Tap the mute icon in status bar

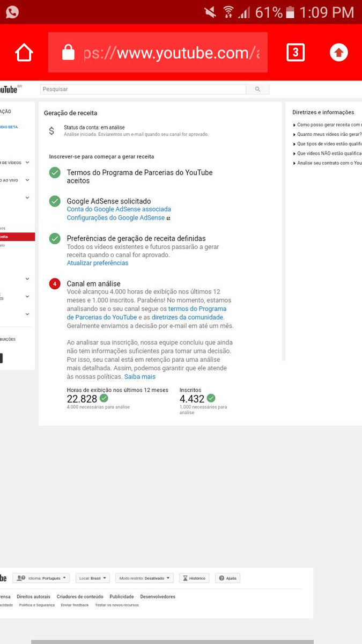[210, 12]
